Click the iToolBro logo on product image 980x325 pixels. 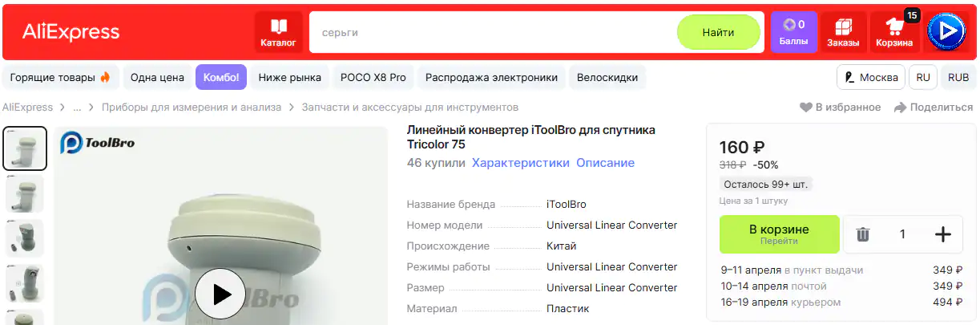[x=98, y=143]
